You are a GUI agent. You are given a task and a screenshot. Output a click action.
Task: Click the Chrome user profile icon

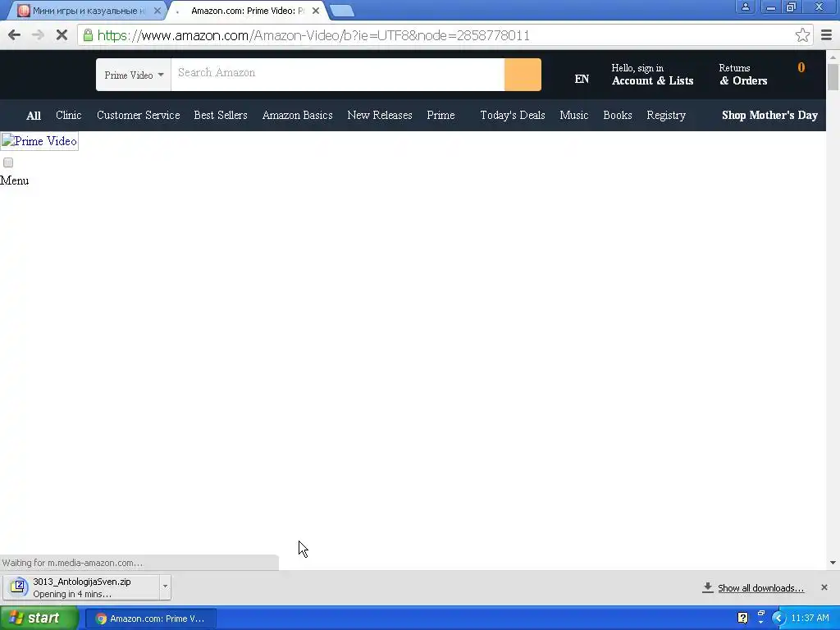[745, 7]
